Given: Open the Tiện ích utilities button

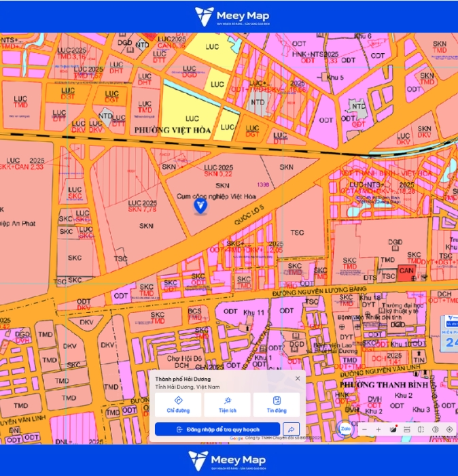Looking at the screenshot, I should pyautogui.click(x=228, y=405).
